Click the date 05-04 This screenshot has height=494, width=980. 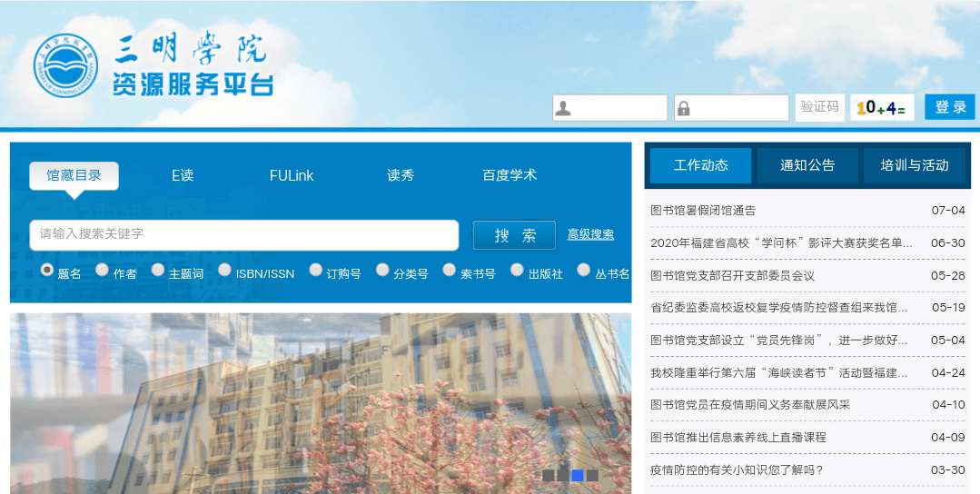tap(948, 340)
